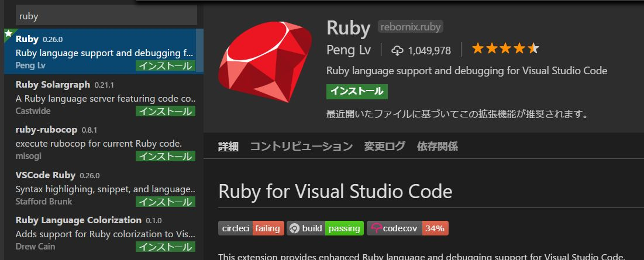Click the codecov 34% badge

click(x=408, y=228)
